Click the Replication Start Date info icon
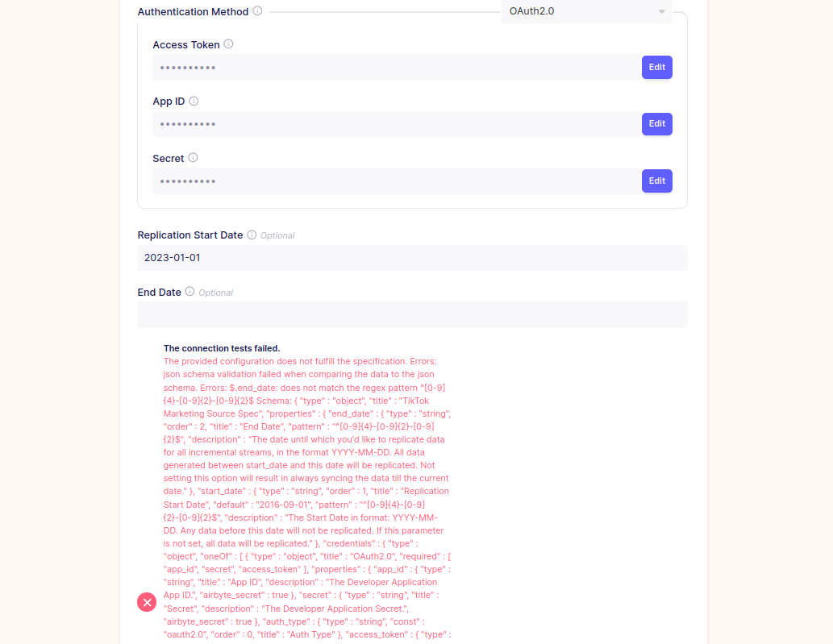This screenshot has width=833, height=644. click(x=251, y=235)
